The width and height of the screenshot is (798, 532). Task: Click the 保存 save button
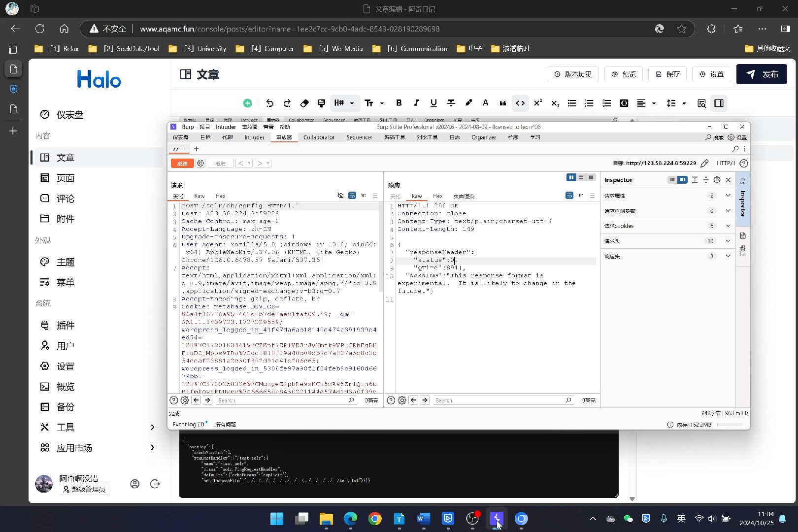668,74
